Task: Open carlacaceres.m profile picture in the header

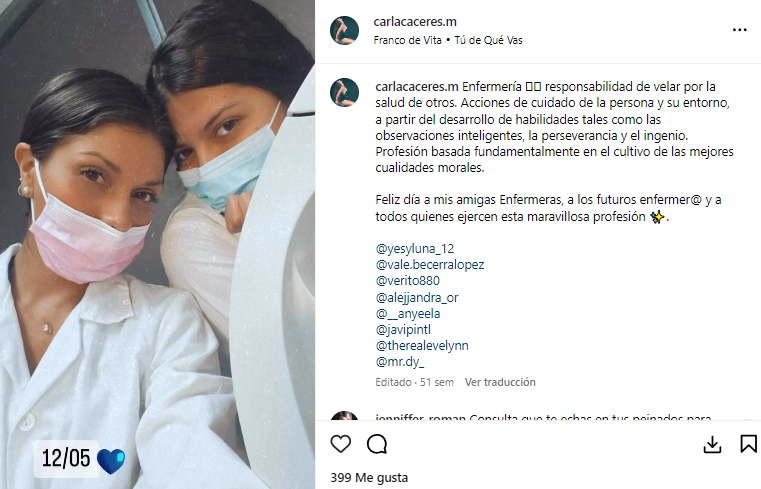Action: tap(345, 30)
